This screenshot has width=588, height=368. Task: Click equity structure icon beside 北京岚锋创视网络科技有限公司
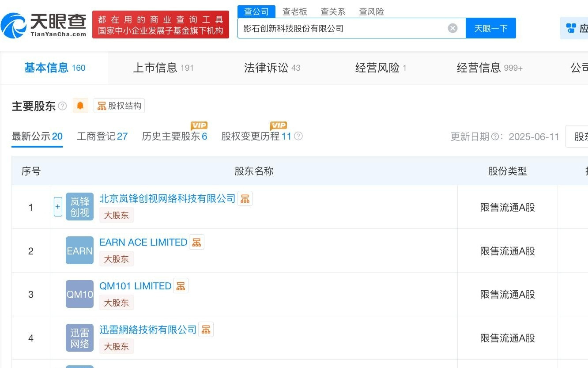pos(245,198)
